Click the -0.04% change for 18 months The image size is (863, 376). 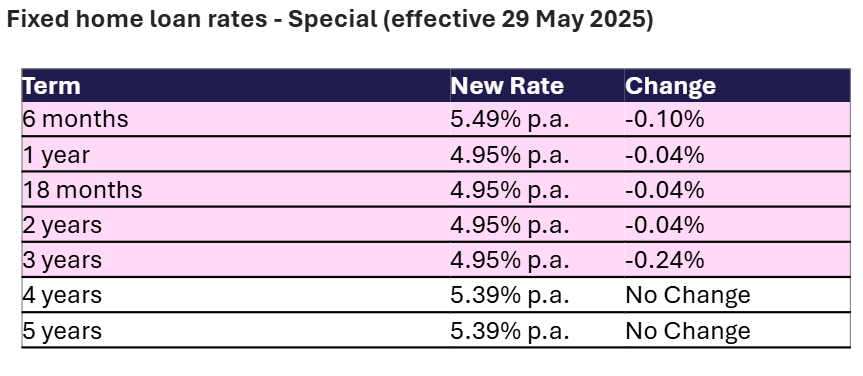click(665, 190)
